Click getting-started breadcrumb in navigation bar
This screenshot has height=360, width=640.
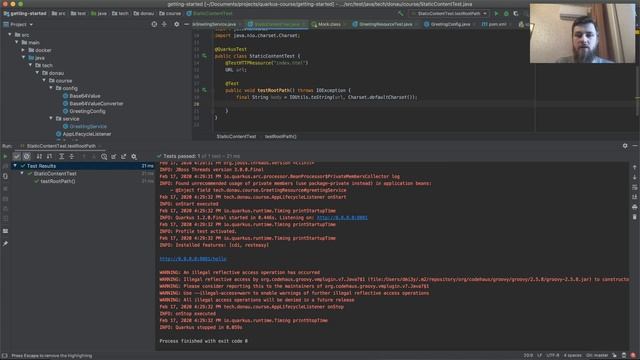[x=25, y=13]
